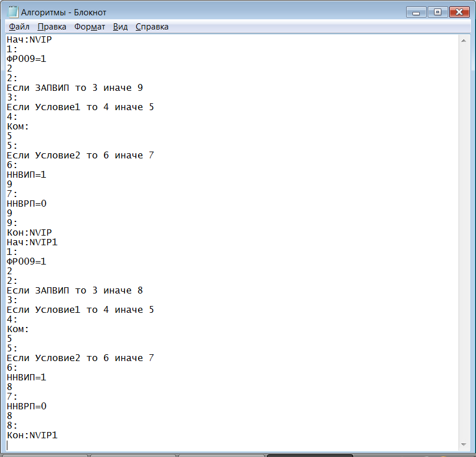Click the line 'Кон:NVIP1'
Image resolution: width=476 pixels, height=457 pixels.
tap(32, 435)
